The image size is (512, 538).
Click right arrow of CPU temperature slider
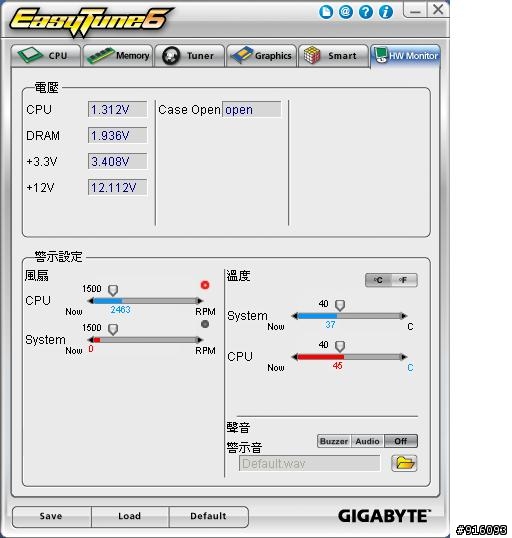404,357
